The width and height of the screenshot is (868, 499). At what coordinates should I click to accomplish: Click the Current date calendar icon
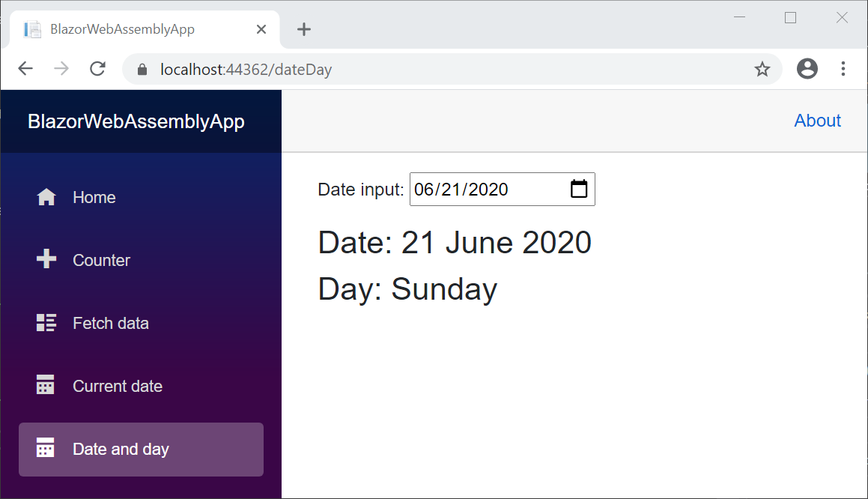[x=46, y=385]
